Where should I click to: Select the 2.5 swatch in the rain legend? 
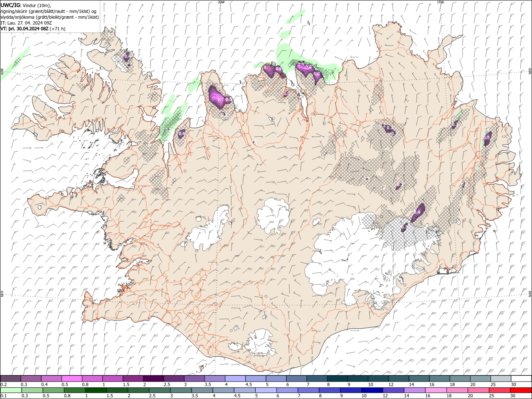coord(159,390)
